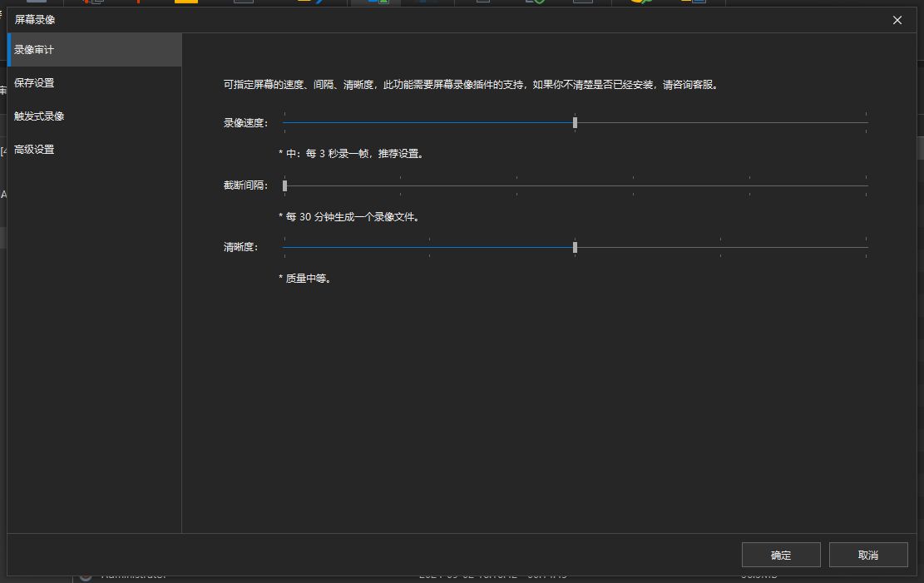
Task: Click the 录像速度 label
Action: (x=245, y=123)
